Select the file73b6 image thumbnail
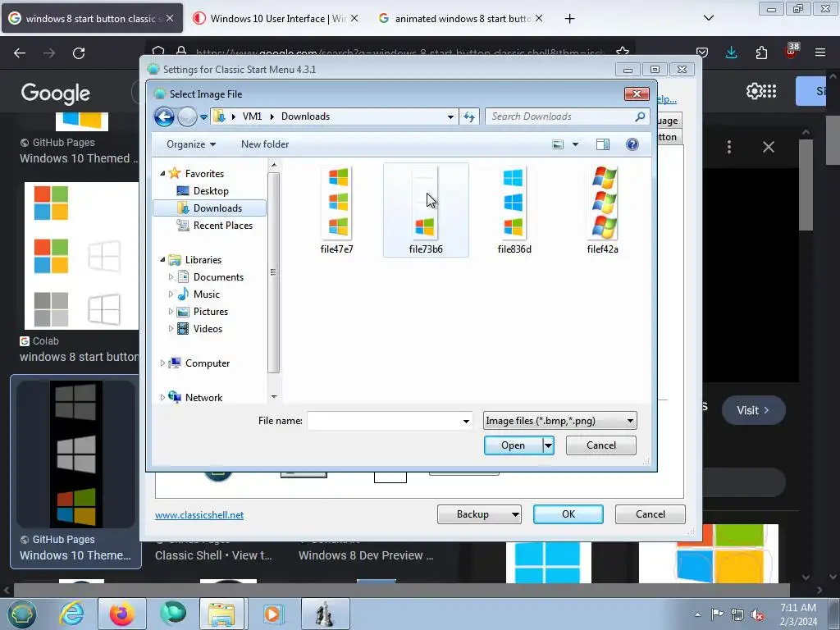Viewport: 840px width, 630px height. click(426, 203)
